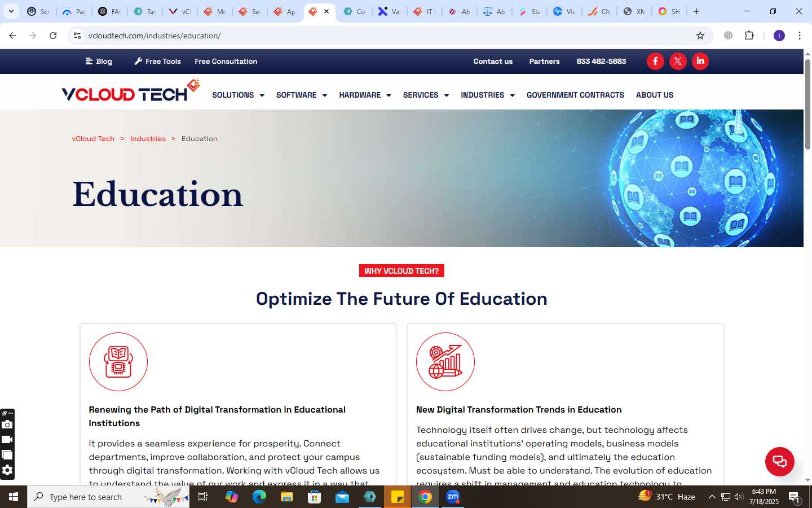The image size is (812, 508).
Task: Click the digital transformation robot-book icon
Action: coord(118,362)
